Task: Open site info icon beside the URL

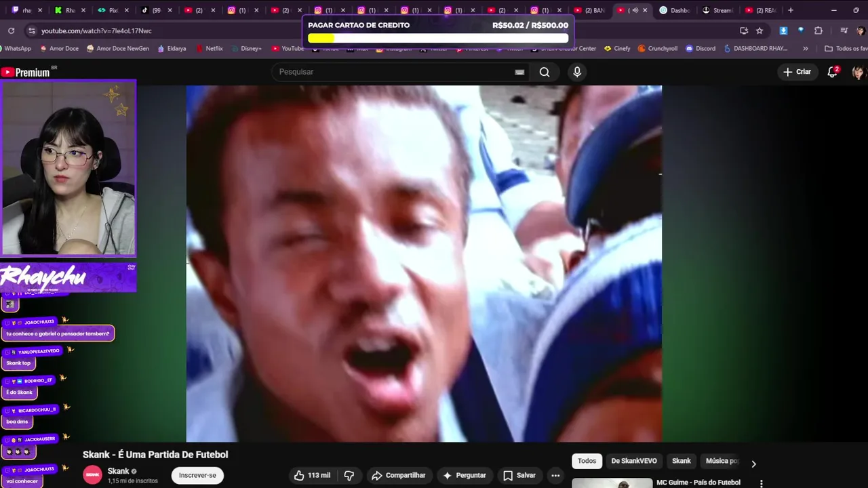Action: 31,30
